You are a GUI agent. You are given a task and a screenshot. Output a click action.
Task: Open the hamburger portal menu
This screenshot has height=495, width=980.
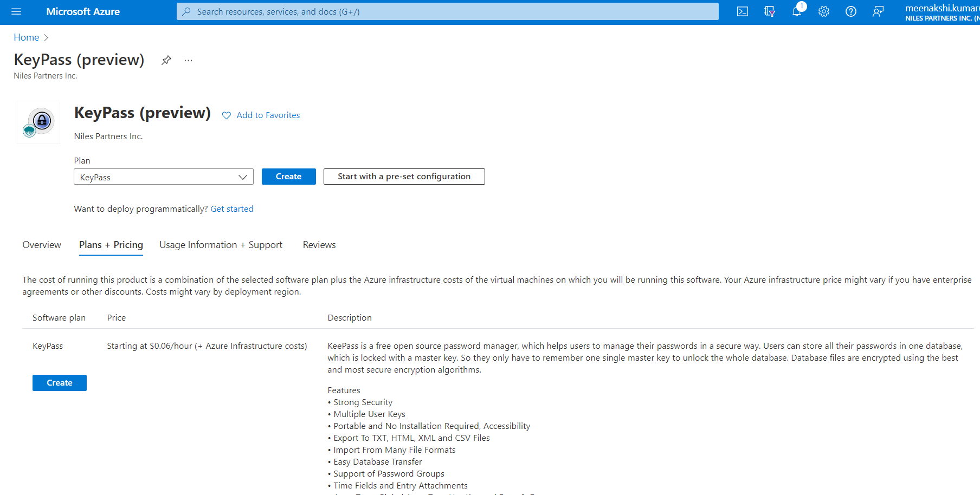(16, 11)
